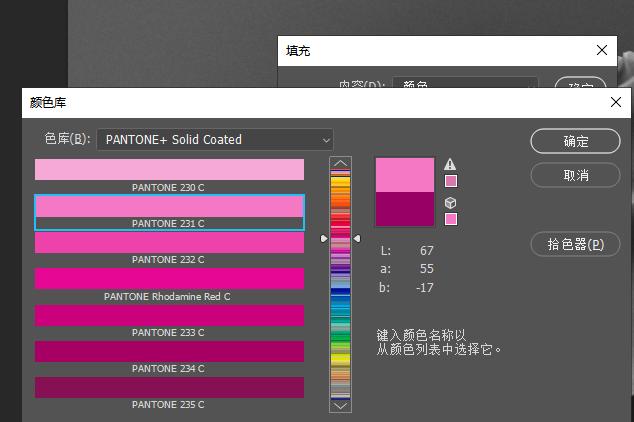Click the out-of-gamut warning triangle icon
The height and width of the screenshot is (422, 634).
click(x=450, y=165)
